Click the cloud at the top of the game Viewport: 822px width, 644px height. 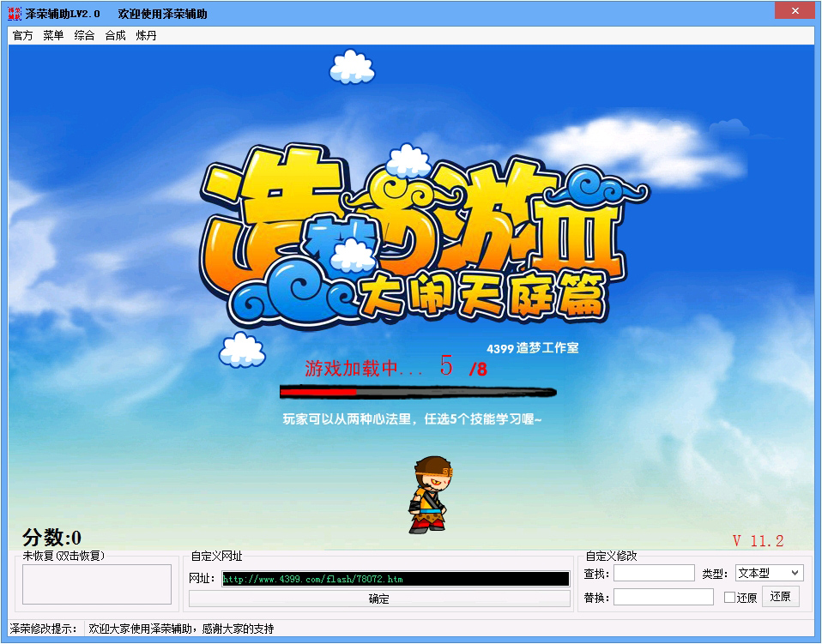[x=353, y=67]
